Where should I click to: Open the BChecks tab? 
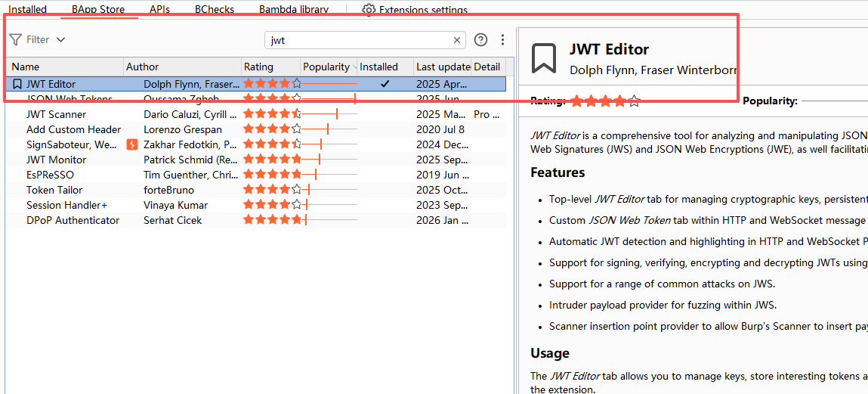pos(215,10)
